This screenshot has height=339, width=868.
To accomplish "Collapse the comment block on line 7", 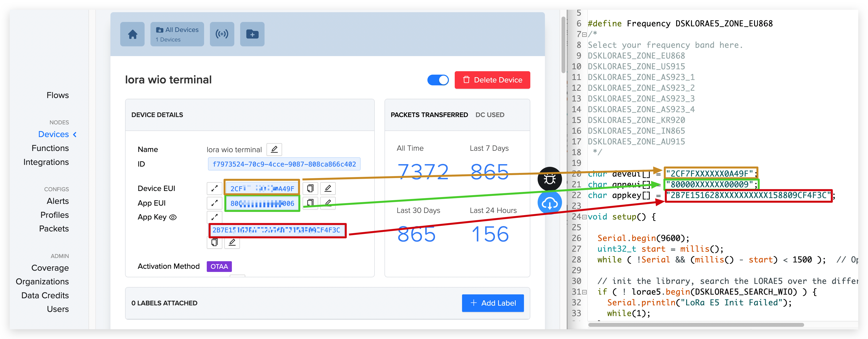I will [x=584, y=34].
